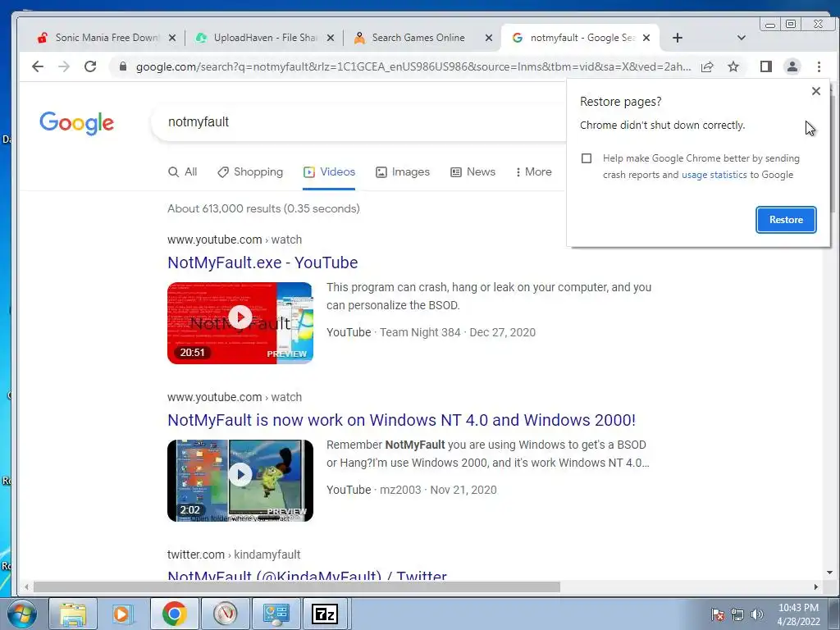The width and height of the screenshot is (840, 630).
Task: Open the Chrome side panel
Action: 766,66
